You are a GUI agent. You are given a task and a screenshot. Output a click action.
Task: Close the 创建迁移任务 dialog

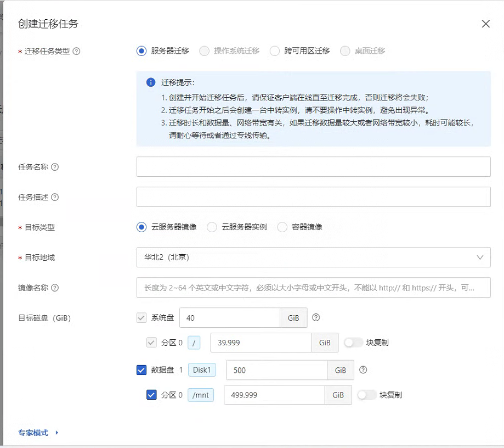[485, 24]
